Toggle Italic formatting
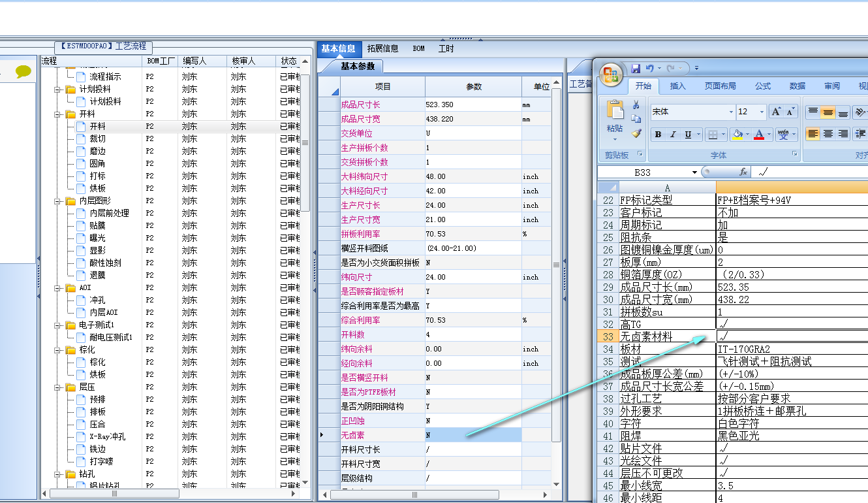 click(x=672, y=135)
